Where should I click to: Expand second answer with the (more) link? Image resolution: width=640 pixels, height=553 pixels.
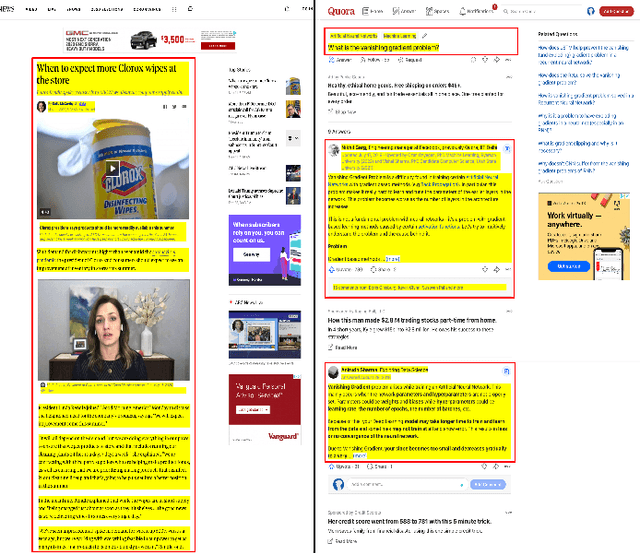coord(359,456)
